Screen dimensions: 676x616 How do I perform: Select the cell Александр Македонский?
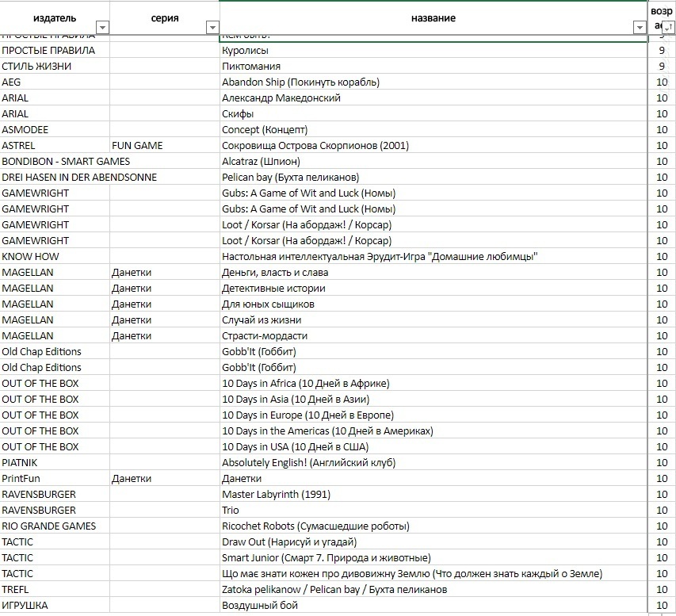[433, 98]
